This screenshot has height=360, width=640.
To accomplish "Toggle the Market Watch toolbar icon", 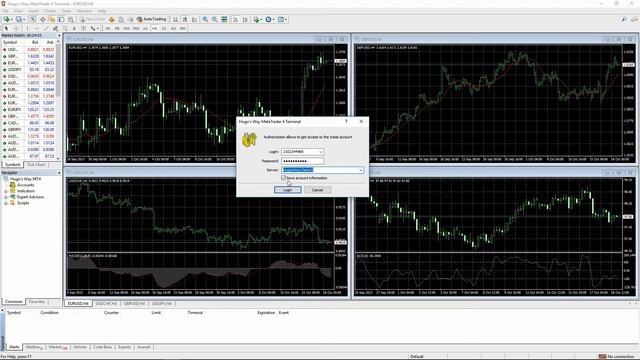I will point(33,19).
